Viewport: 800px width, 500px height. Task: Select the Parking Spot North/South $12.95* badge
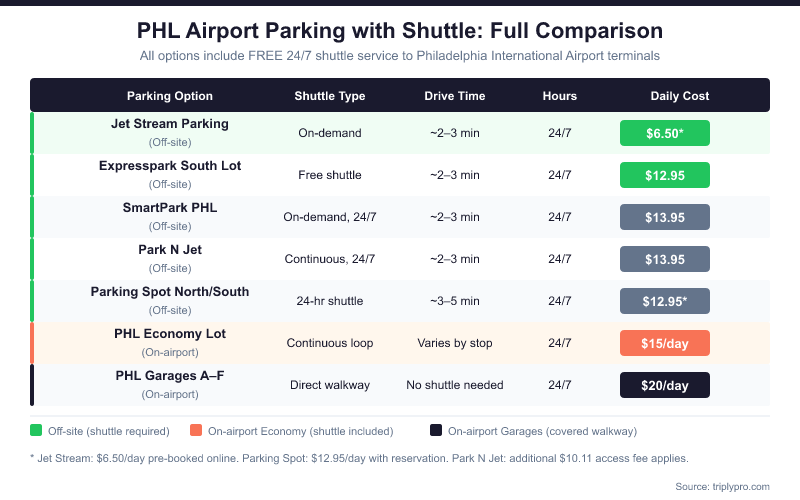pos(664,301)
